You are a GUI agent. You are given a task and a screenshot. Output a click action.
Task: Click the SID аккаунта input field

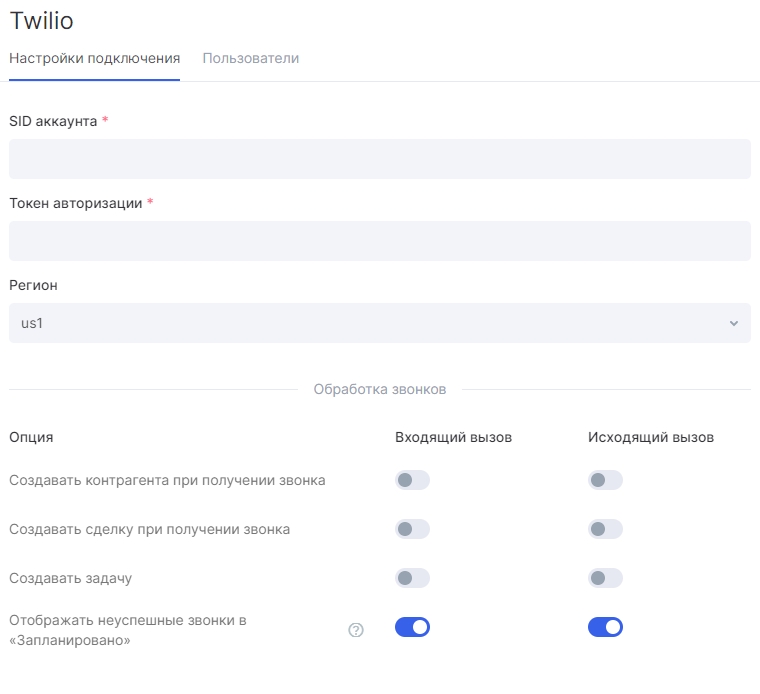(x=380, y=159)
